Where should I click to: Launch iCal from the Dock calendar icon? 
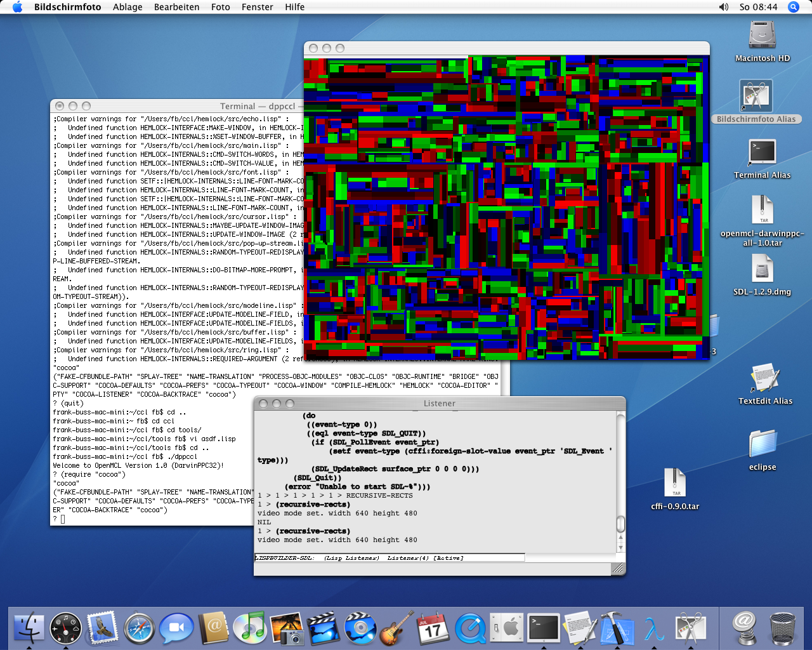click(x=434, y=628)
